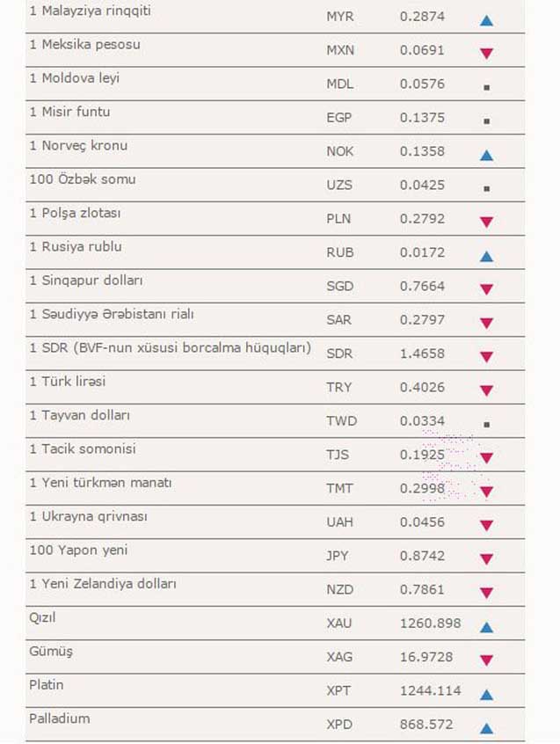560x744 pixels.
Task: Click the unchanged square marker for MDL
Action: pyautogui.click(x=486, y=87)
